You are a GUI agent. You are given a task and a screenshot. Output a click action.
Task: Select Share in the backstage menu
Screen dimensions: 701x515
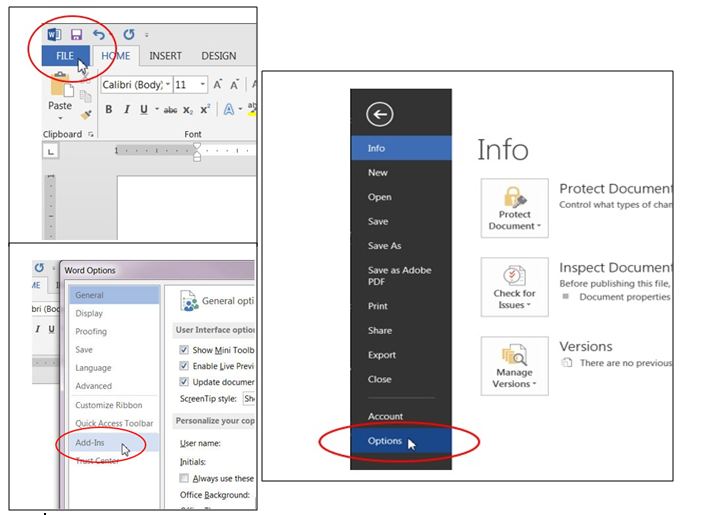click(x=401, y=330)
